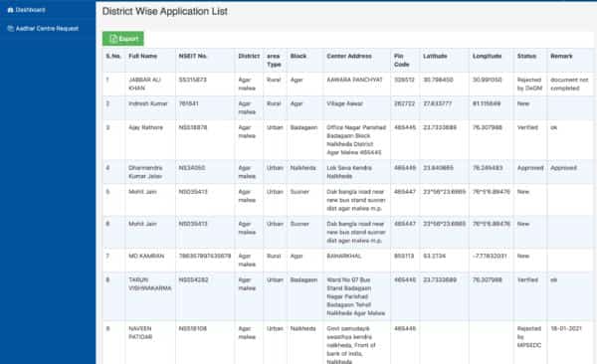Click the 'Village Aawar' address cell
The height and width of the screenshot is (364, 597).
pyautogui.click(x=344, y=103)
